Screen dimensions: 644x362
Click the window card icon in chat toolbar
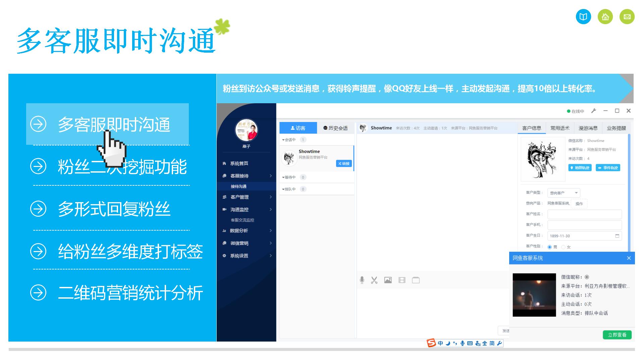tap(416, 280)
